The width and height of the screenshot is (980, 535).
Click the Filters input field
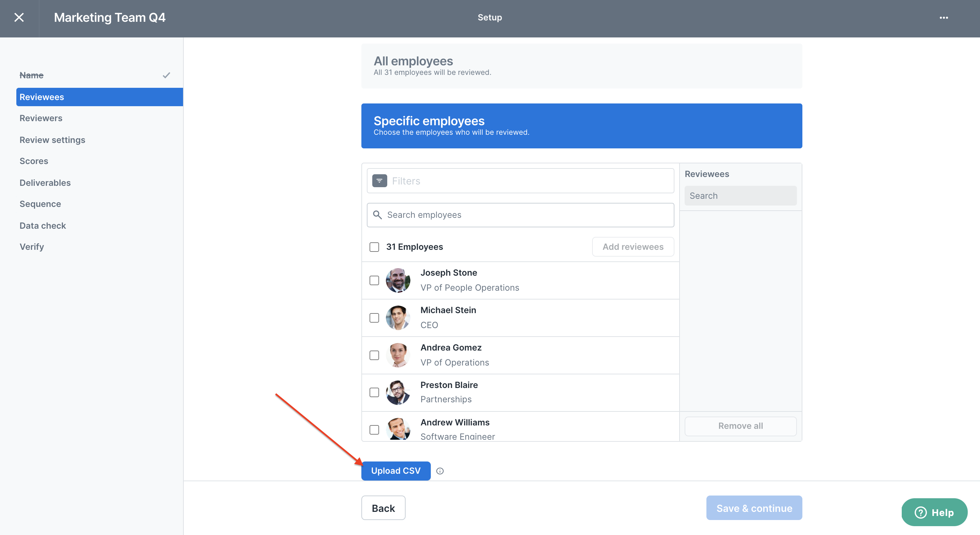(520, 181)
